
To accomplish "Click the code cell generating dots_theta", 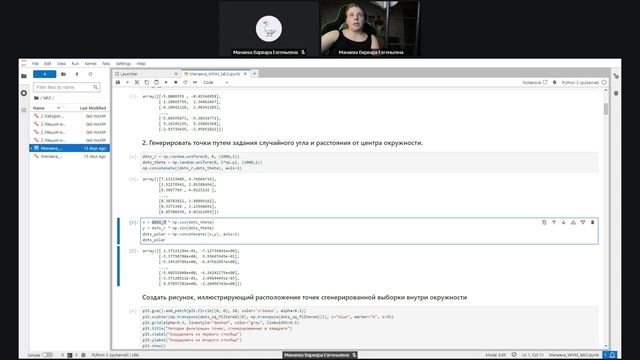I will tap(369, 162).
